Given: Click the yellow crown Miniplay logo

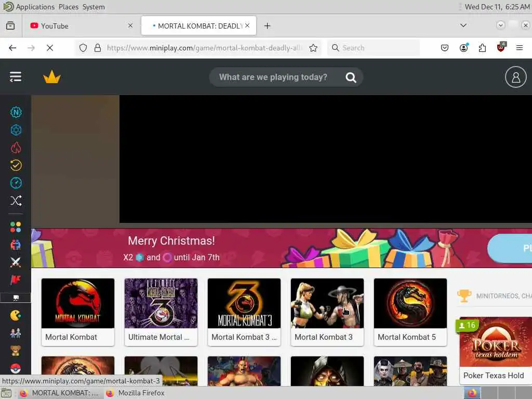Looking at the screenshot, I should pos(52,77).
